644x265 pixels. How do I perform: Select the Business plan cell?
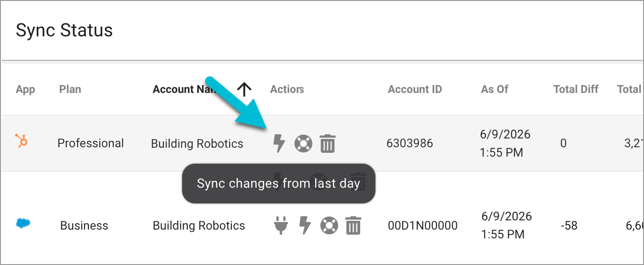pos(84,225)
